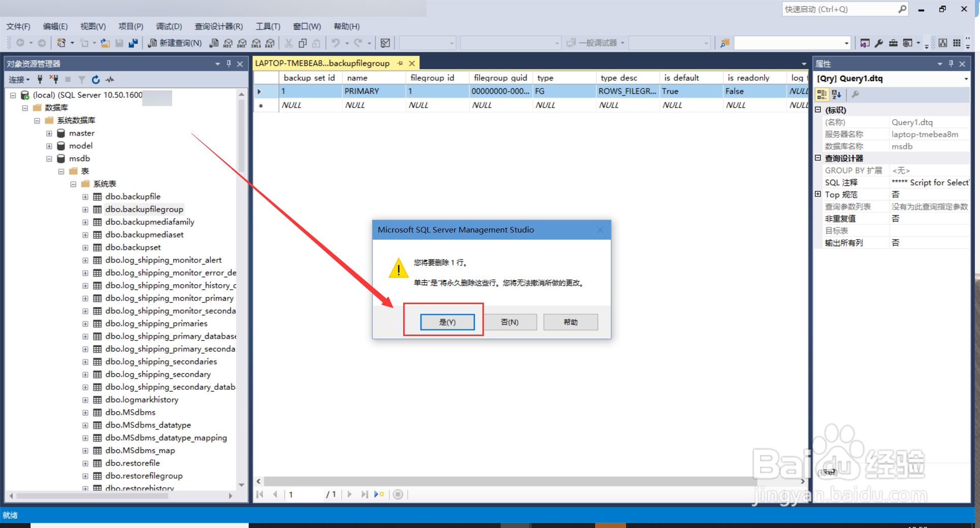
Task: Click the grid pane icon in toolbar
Action: pyautogui.click(x=957, y=43)
